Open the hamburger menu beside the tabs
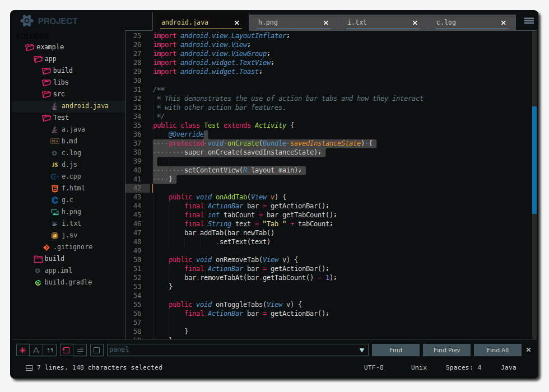The height and width of the screenshot is (392, 549). pos(528,21)
